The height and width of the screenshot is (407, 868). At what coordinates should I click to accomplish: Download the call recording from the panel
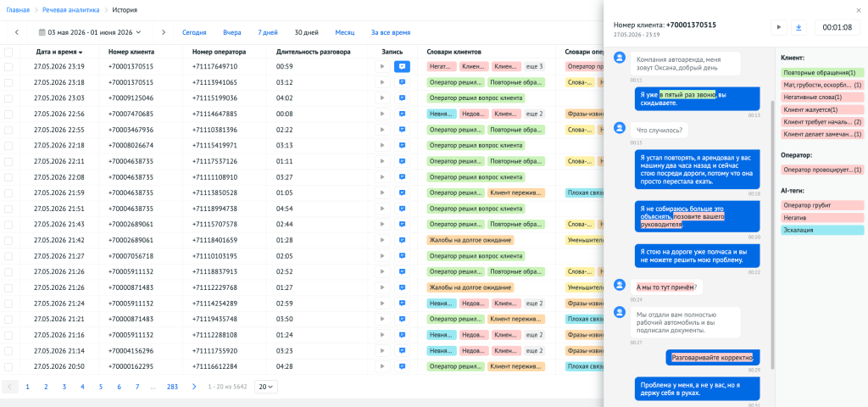(798, 26)
